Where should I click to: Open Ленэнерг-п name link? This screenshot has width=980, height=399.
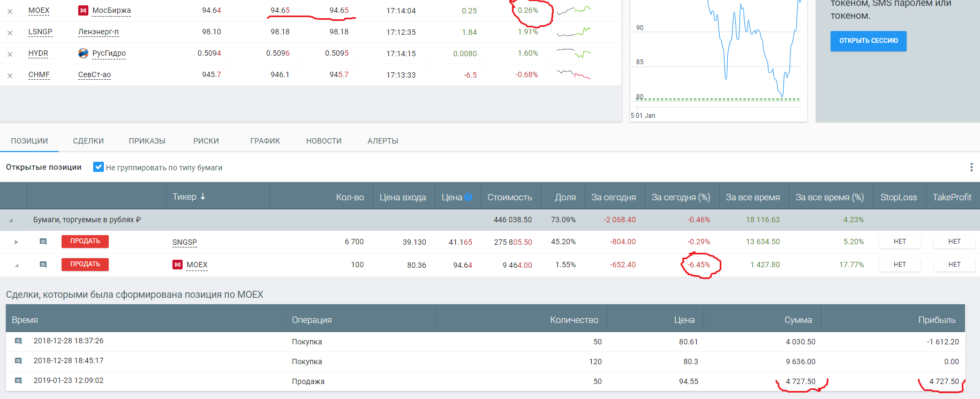coord(99,32)
